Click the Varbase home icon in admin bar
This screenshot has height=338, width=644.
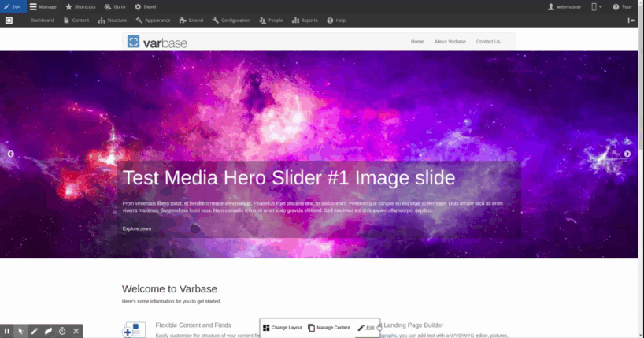[9, 20]
